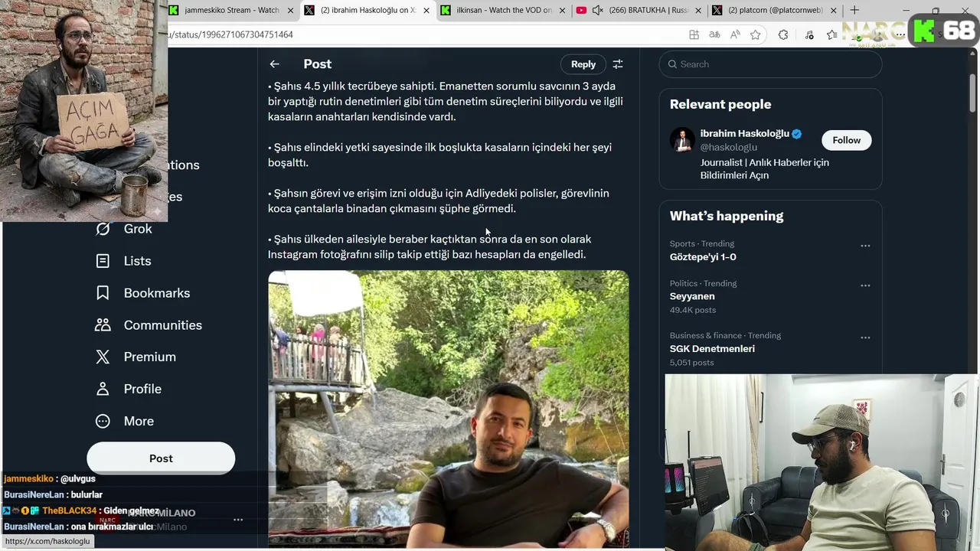Click the large Post button

161,458
